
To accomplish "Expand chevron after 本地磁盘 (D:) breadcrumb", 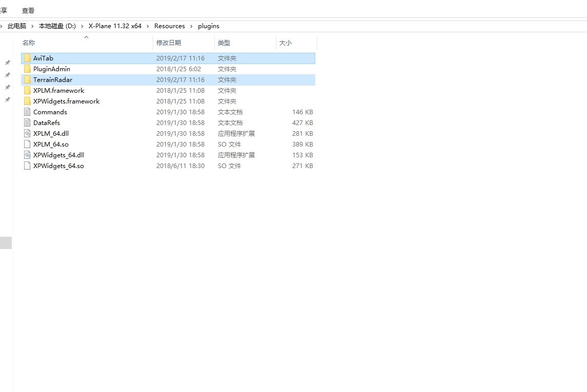I will point(82,26).
